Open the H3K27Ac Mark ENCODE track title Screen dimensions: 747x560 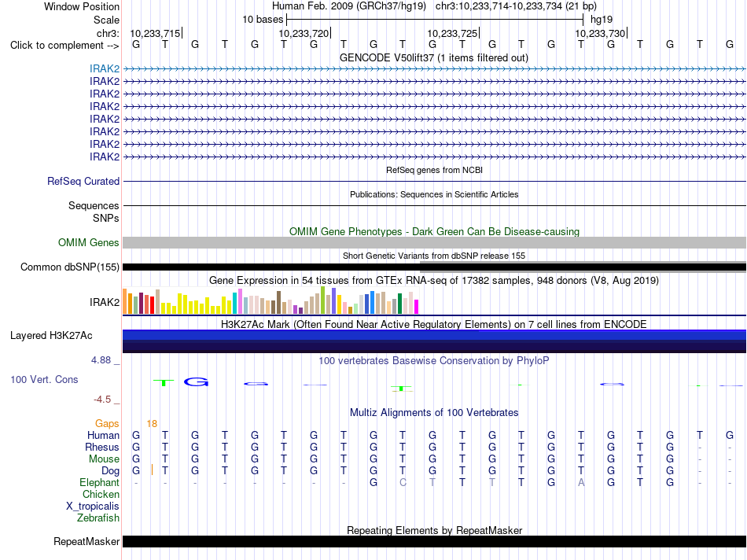[434, 325]
